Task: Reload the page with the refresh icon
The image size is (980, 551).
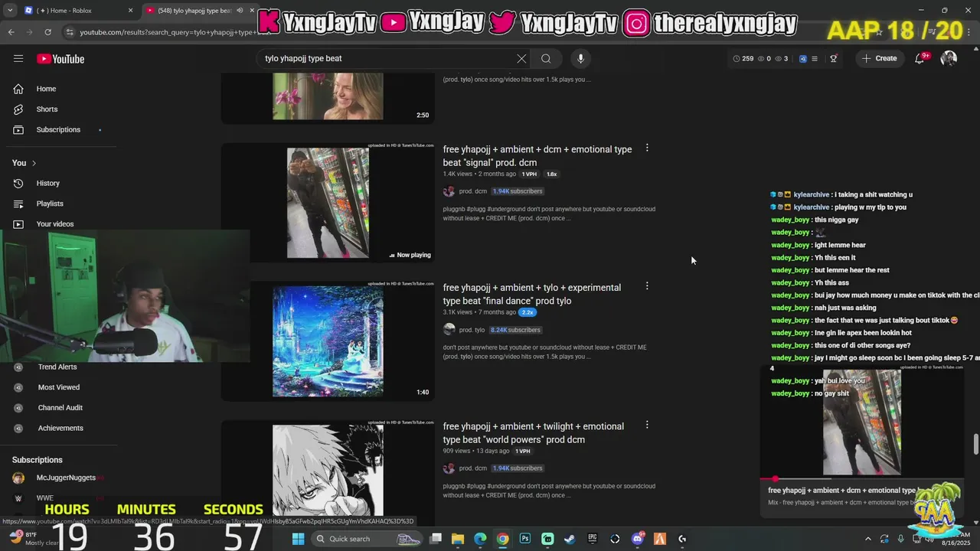Action: pyautogui.click(x=47, y=32)
